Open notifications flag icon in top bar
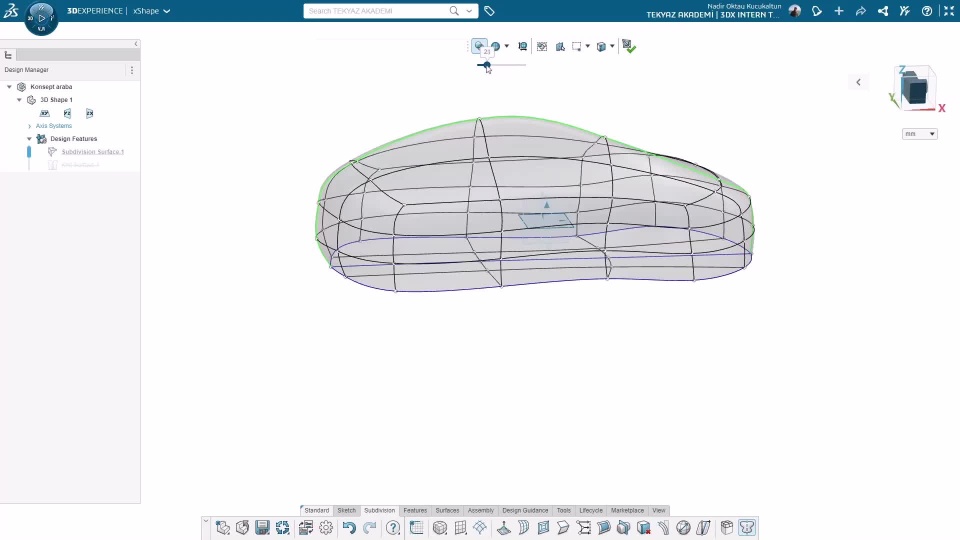The height and width of the screenshot is (540, 960). (x=817, y=11)
